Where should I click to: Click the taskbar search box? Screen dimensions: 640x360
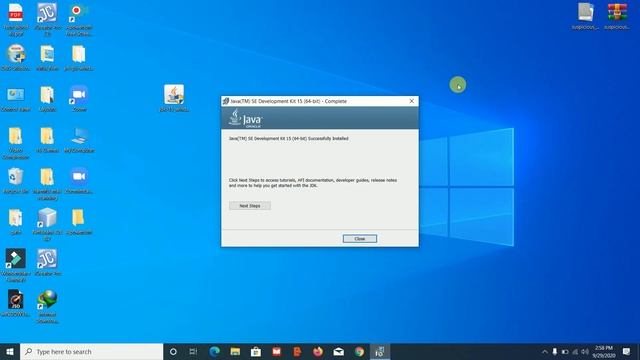tap(91, 351)
